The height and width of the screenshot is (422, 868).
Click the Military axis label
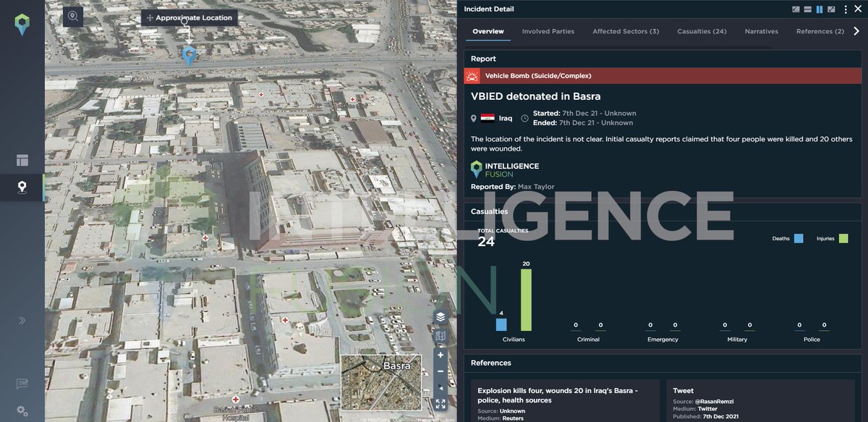[737, 339]
